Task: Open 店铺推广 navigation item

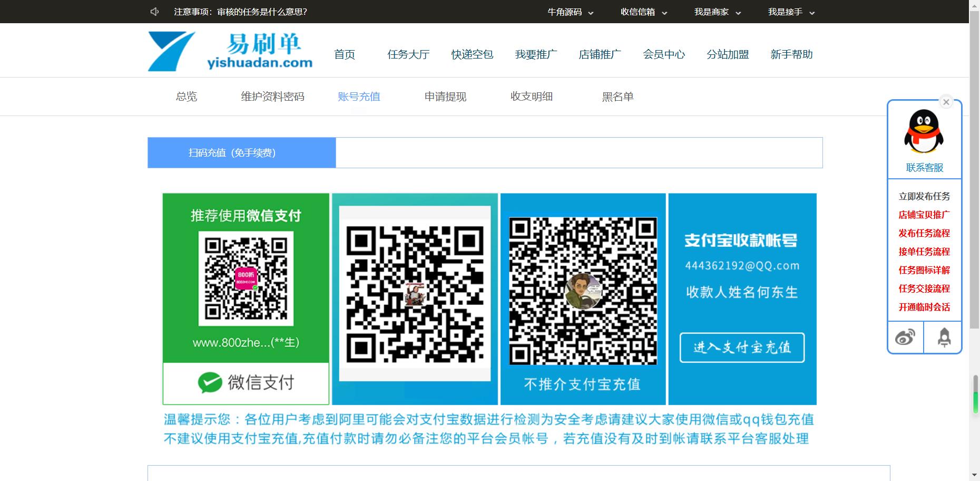Action: 600,54
